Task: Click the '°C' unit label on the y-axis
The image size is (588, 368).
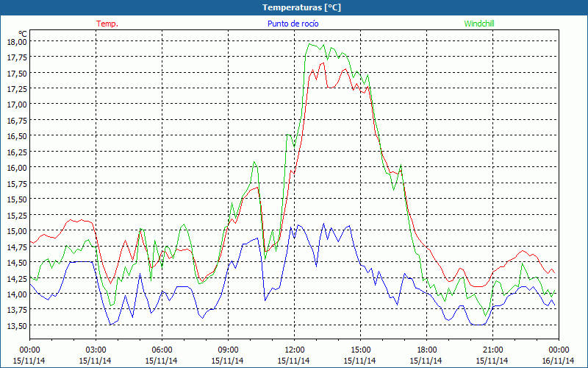Action: coord(23,34)
